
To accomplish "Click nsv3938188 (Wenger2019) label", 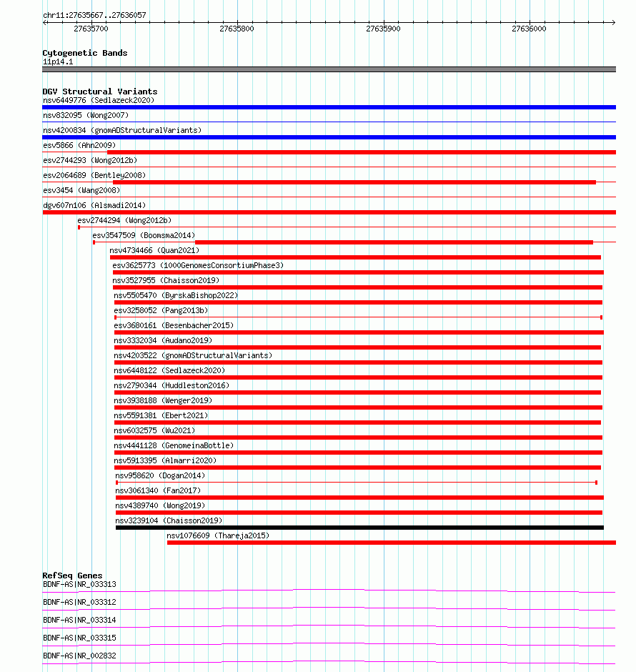I will pos(163,400).
